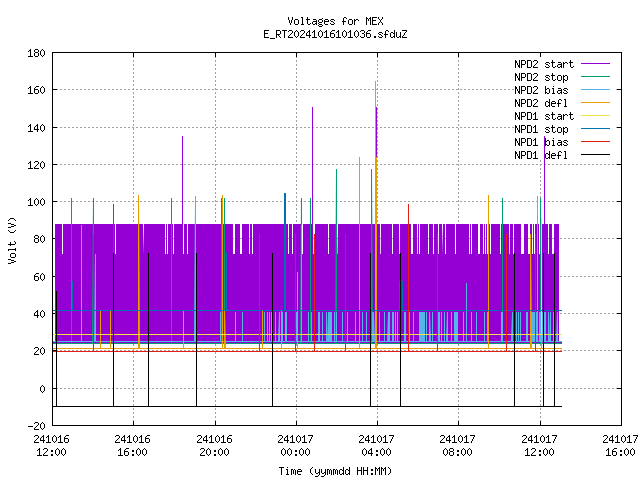Image resolution: width=640 pixels, height=480 pixels.
Task: Click the light blue NPD2 bias legend line
Action: tap(595, 89)
